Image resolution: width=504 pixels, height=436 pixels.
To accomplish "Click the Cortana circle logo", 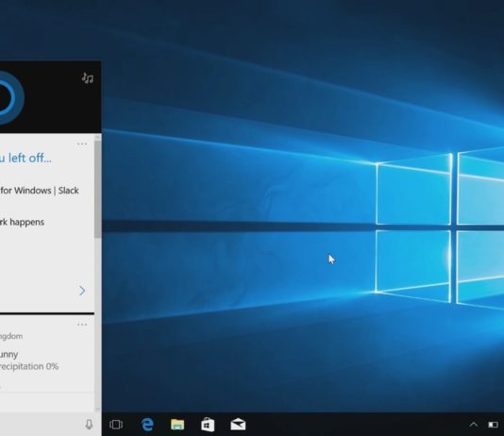I will (11, 98).
